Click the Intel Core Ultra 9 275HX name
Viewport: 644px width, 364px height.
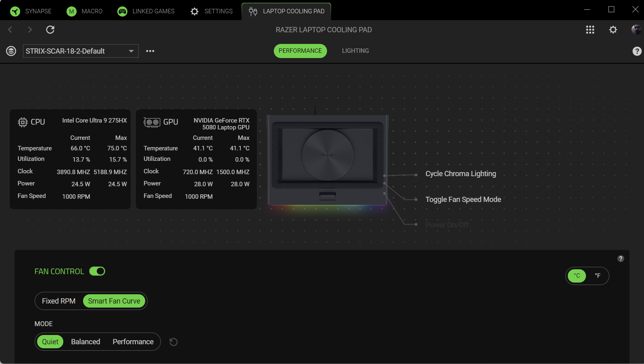pos(94,121)
